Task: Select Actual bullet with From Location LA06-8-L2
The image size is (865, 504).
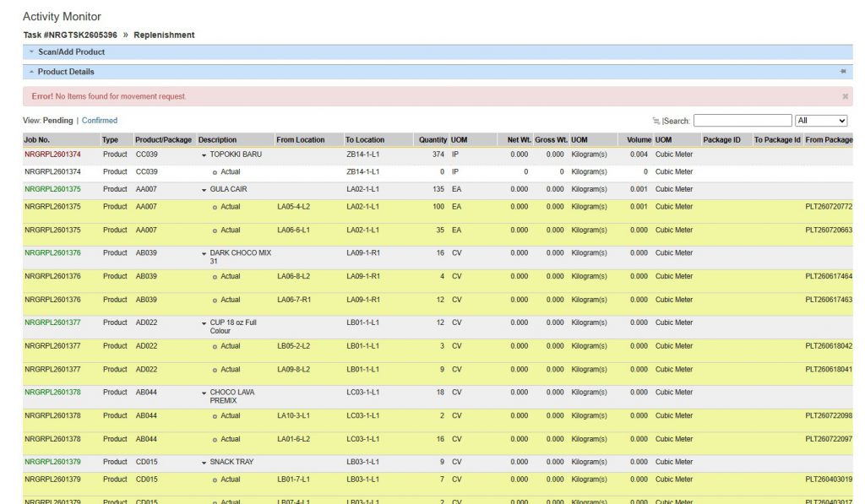Action: tap(215, 278)
